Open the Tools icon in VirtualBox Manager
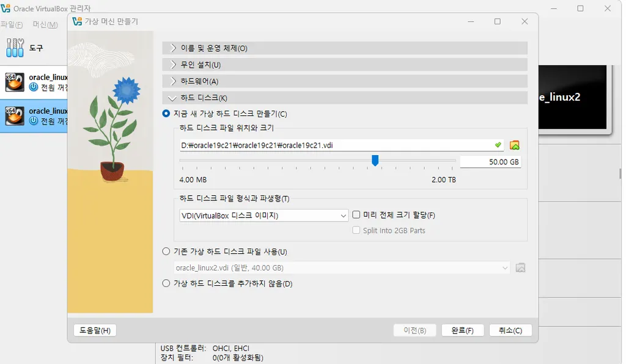The image size is (626, 364). [x=15, y=48]
